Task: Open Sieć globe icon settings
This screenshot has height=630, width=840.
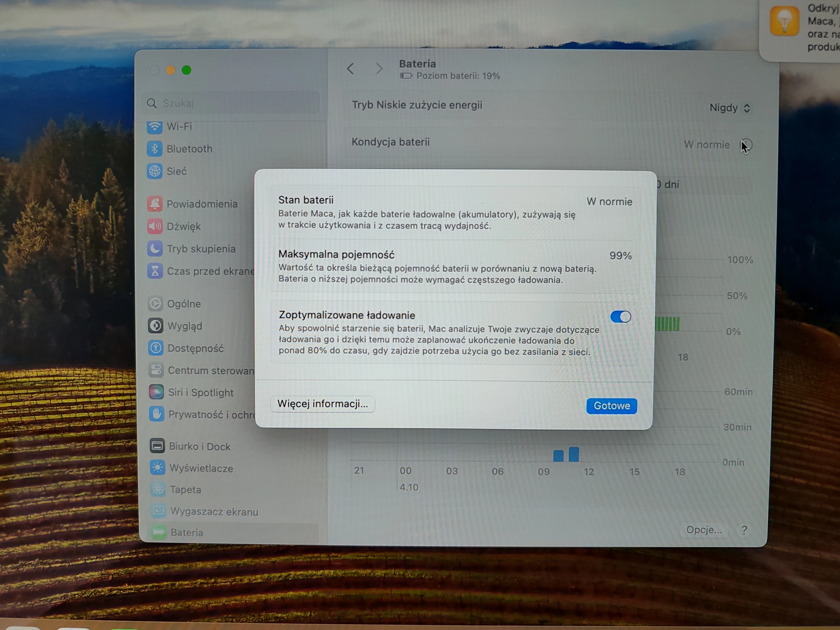Action: (155, 171)
